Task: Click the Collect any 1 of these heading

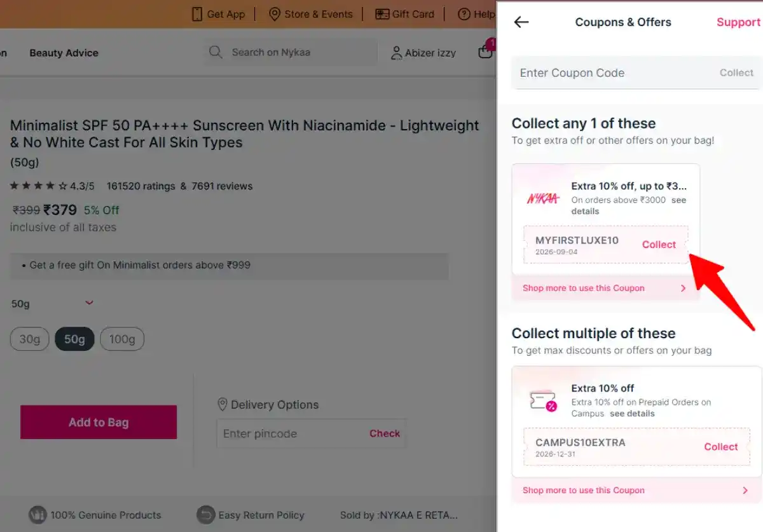Action: (584, 123)
